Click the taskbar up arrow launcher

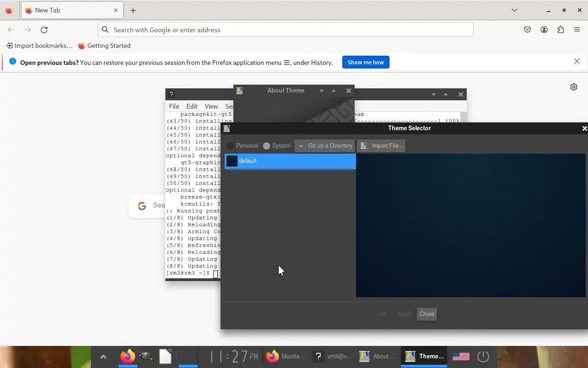pos(103,356)
